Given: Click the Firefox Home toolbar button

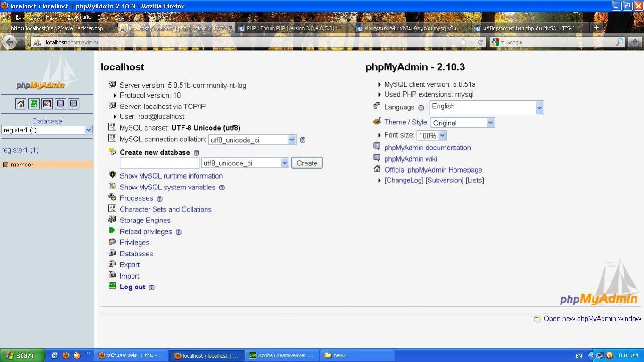Looking at the screenshot, I should (635, 42).
